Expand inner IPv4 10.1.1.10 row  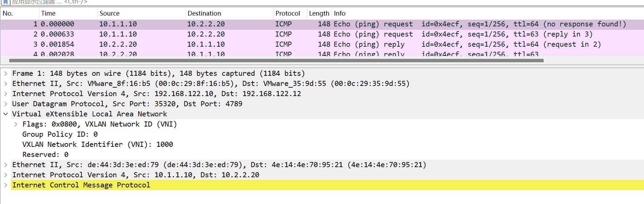(6, 175)
